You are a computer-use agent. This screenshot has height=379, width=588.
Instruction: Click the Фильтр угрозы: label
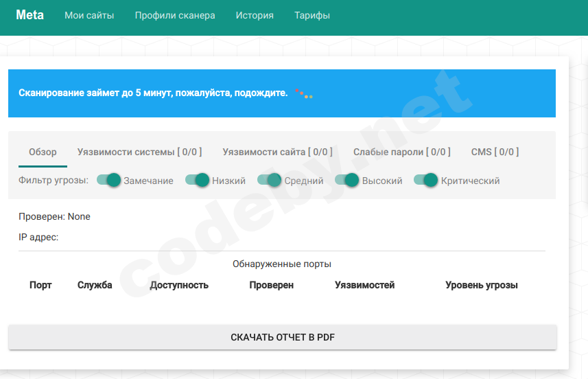coord(54,180)
